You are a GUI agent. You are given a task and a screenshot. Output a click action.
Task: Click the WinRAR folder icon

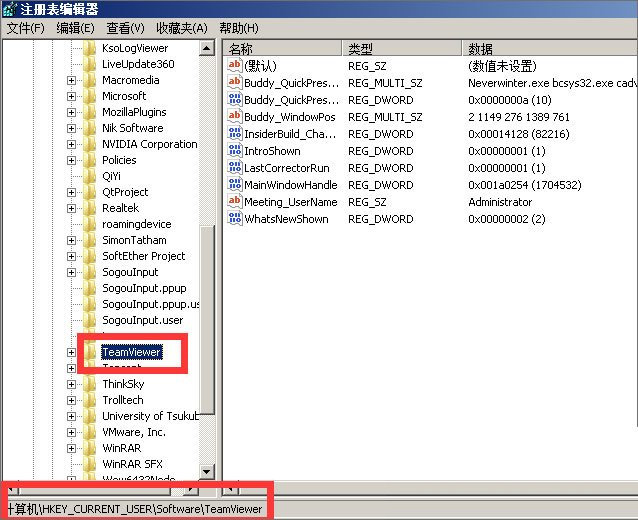[x=90, y=448]
